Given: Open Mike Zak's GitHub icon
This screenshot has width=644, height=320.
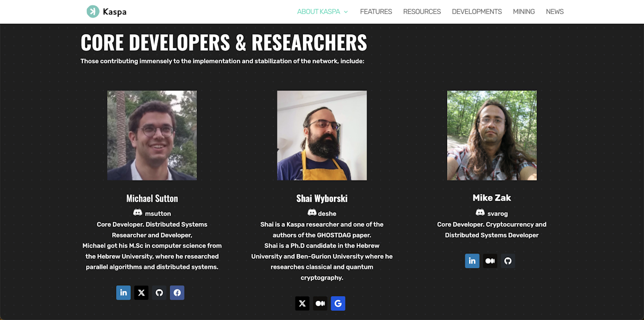Looking at the screenshot, I should tap(508, 260).
